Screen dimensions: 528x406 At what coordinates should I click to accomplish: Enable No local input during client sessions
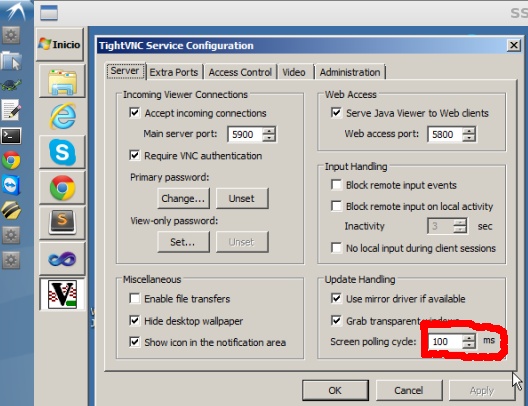tap(336, 248)
